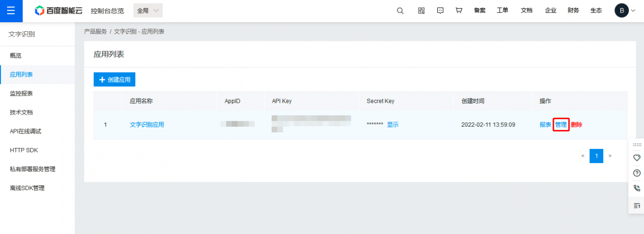This screenshot has height=234, width=644.
Task: Show the Secret Key via 显示 link
Action: click(392, 125)
